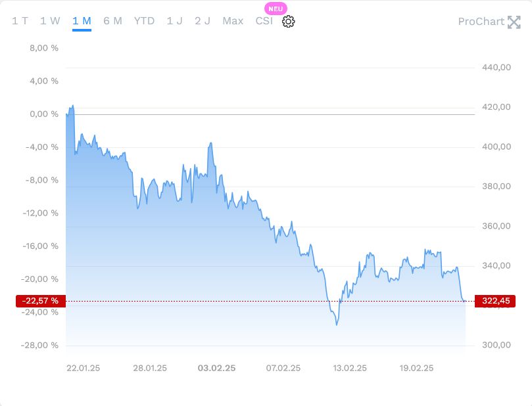Click the 19.02.25 date marker
532x406 pixels.
417,368
